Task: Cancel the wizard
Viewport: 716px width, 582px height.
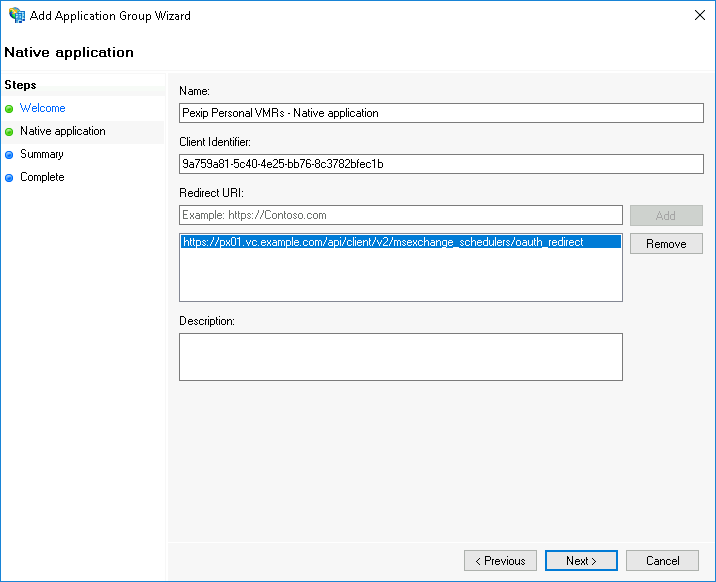Action: [663, 561]
